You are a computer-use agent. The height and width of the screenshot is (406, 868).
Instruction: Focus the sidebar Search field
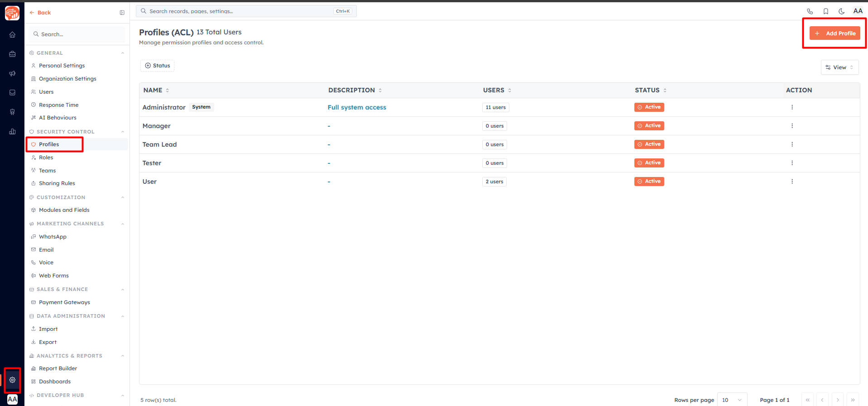[x=77, y=34]
